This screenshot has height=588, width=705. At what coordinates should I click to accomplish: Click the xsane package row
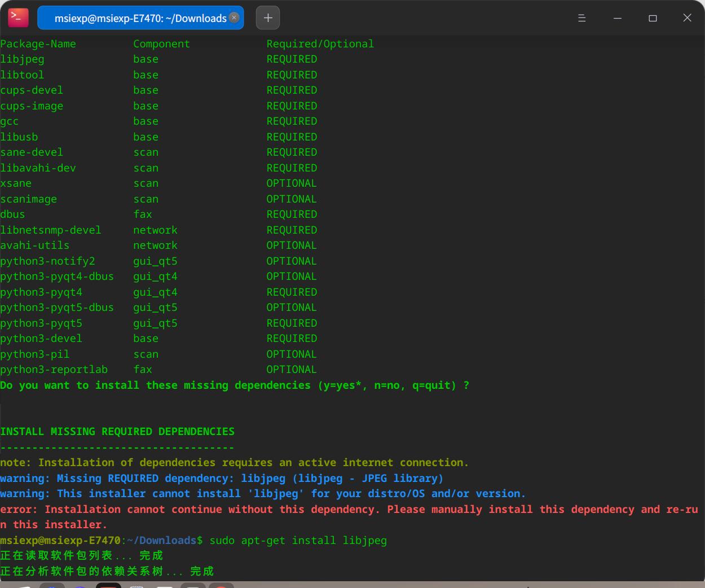16,183
